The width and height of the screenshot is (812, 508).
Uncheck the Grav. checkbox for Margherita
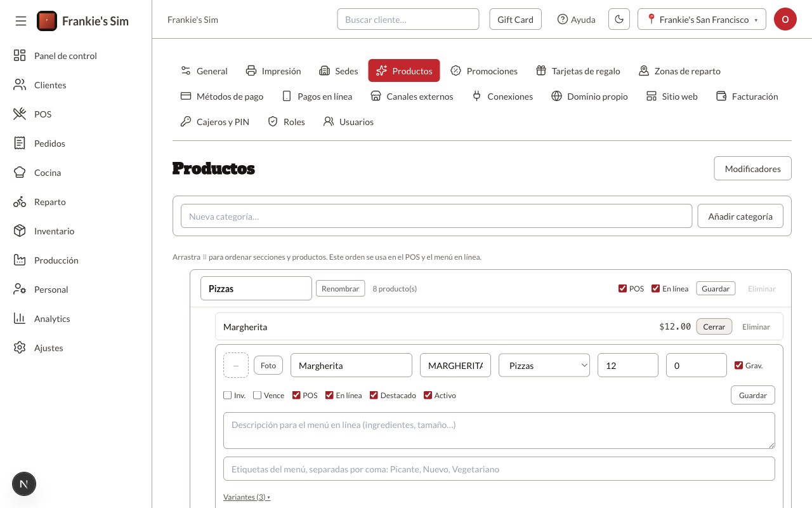pos(738,365)
